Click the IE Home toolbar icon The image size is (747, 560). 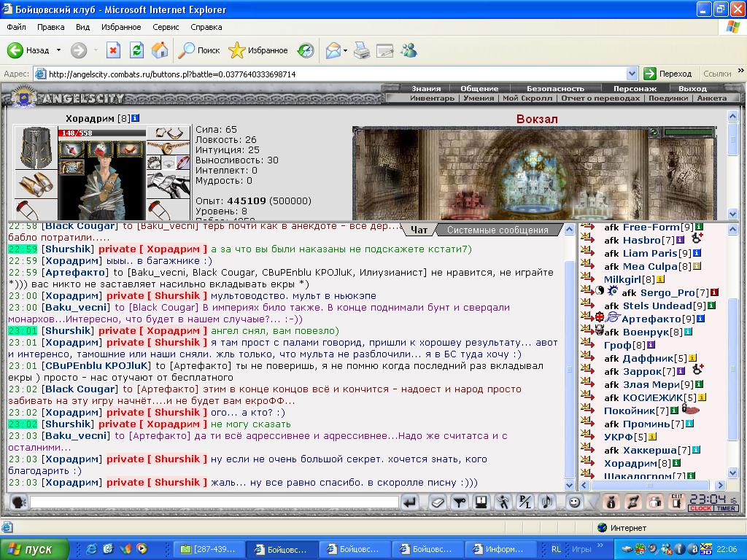(160, 50)
